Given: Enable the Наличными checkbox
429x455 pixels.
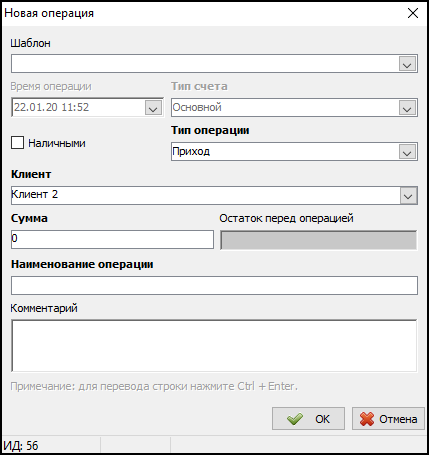Looking at the screenshot, I should [x=17, y=143].
